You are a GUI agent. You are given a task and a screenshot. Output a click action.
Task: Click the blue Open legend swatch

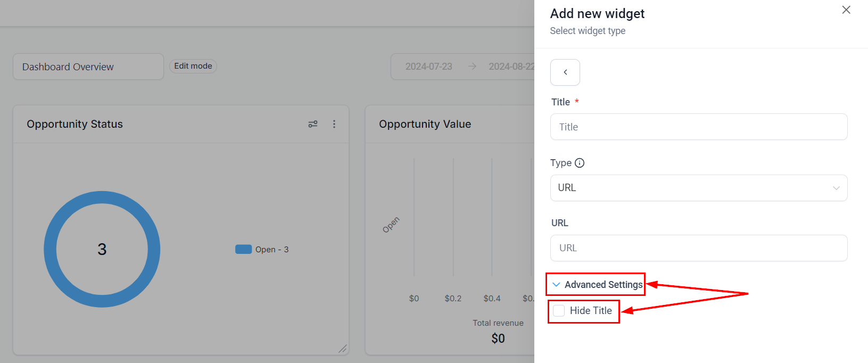(243, 249)
